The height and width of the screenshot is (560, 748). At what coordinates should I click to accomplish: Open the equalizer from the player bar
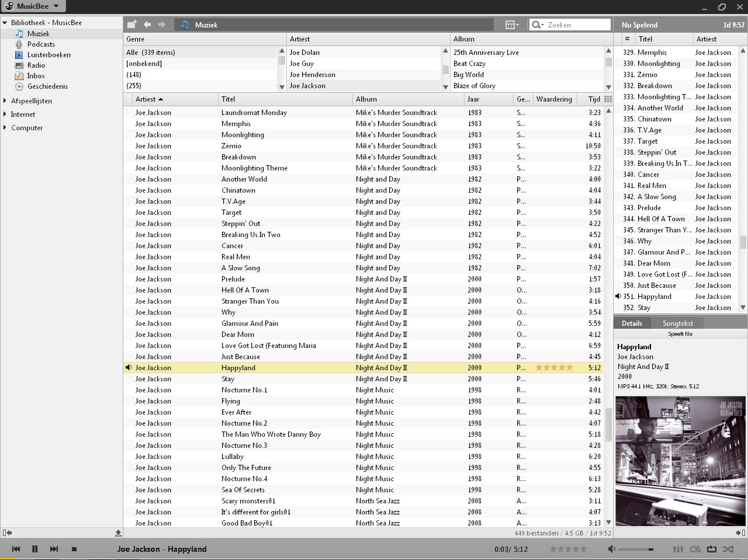click(678, 549)
